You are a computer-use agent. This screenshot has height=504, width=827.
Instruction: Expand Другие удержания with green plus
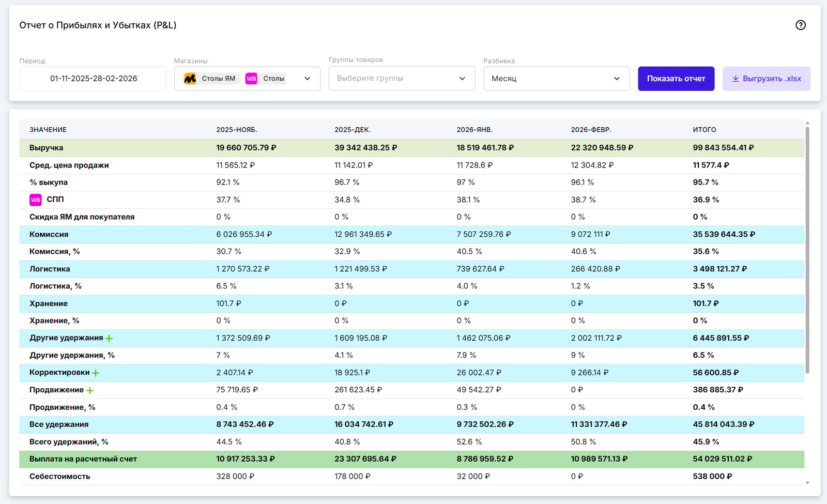109,339
